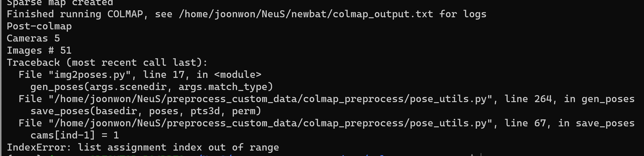Image resolution: width=644 pixels, height=156 pixels.
Task: Click the "Post-colmap" output line
Action: (x=39, y=26)
